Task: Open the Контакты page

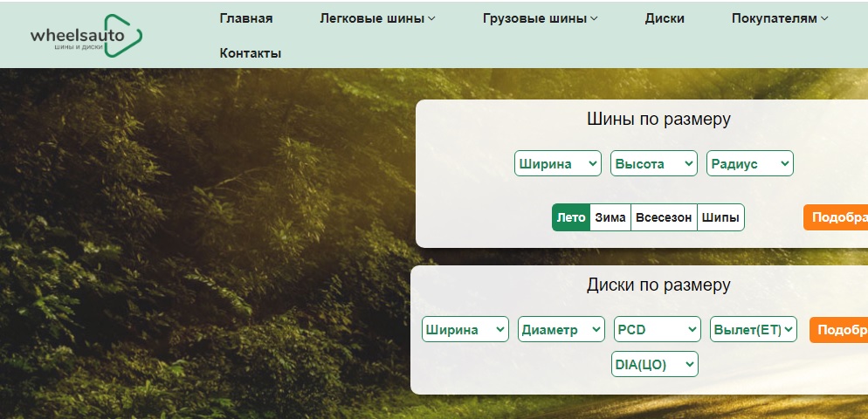Action: [x=251, y=53]
